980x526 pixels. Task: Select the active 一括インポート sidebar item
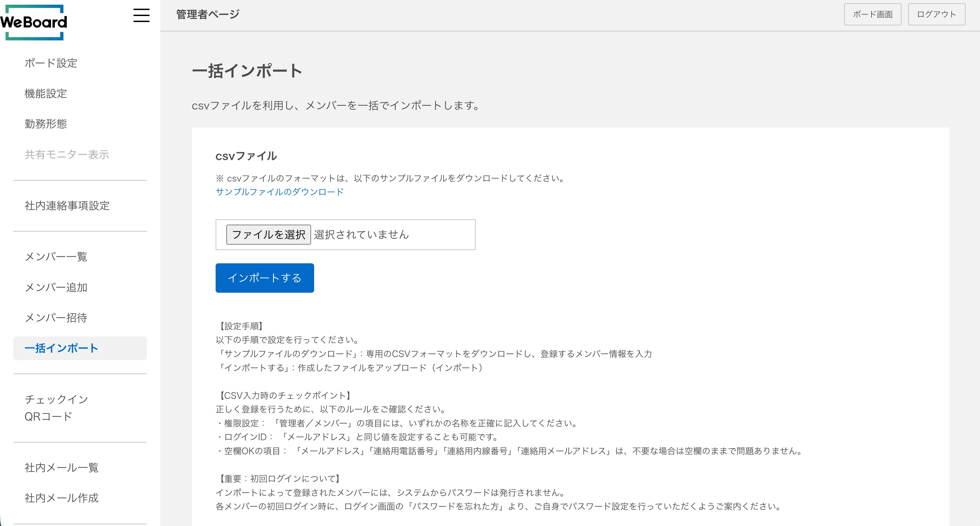coord(80,348)
